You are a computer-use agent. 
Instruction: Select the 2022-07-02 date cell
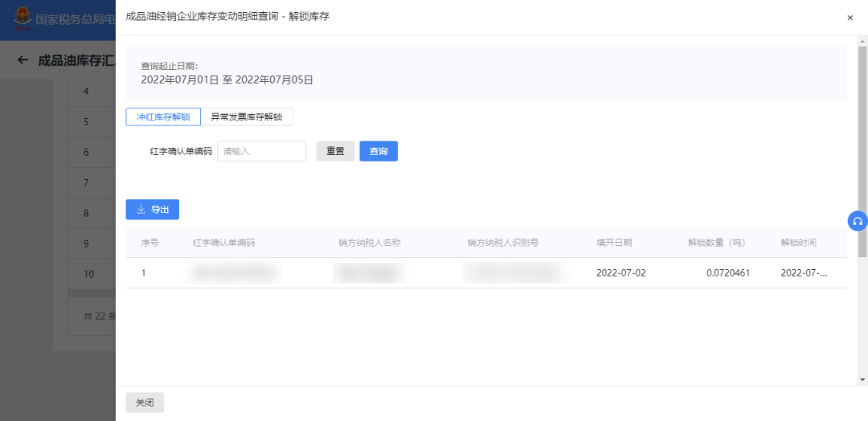click(x=620, y=273)
